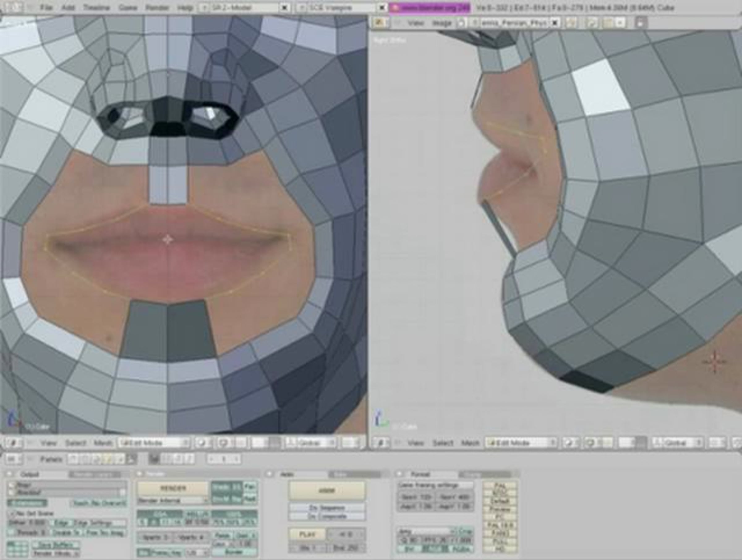Apply the PAL 16:9 preset

point(500,525)
